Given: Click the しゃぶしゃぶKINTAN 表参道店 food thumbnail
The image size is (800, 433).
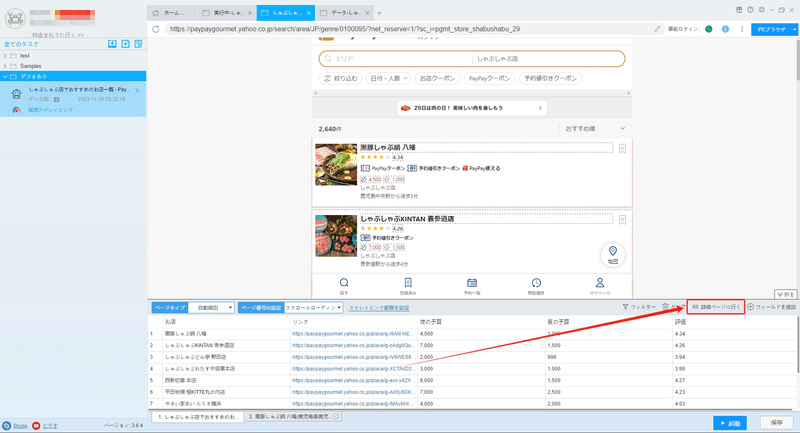Looking at the screenshot, I should pyautogui.click(x=336, y=236).
